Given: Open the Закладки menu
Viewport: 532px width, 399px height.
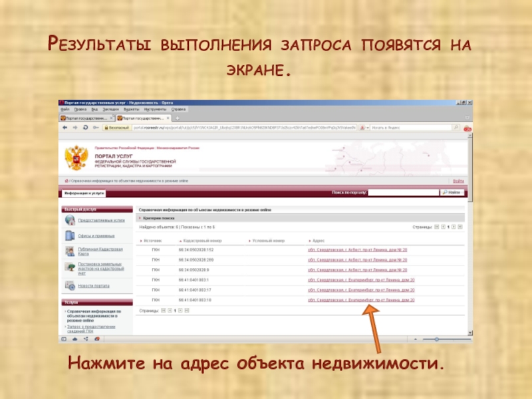Looking at the screenshot, I should coord(111,109).
